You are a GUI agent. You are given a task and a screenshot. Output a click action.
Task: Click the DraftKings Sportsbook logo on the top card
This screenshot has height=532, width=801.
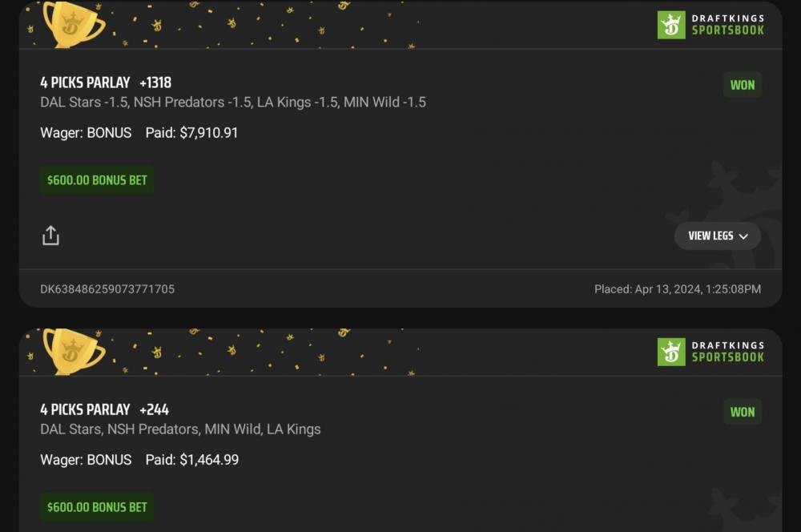(710, 25)
